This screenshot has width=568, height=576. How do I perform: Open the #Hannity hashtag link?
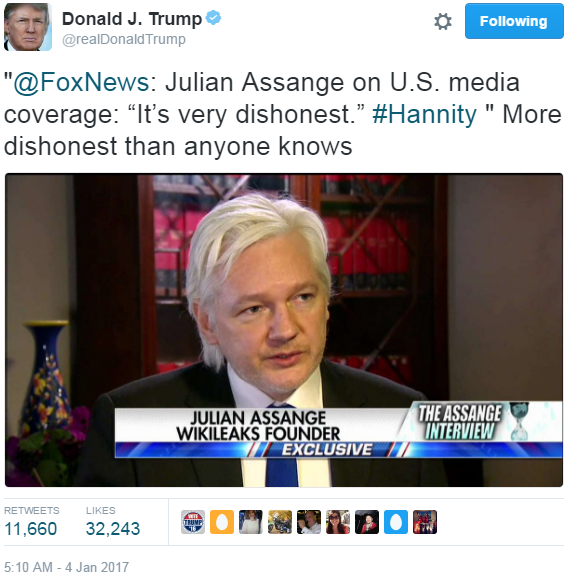tap(424, 114)
